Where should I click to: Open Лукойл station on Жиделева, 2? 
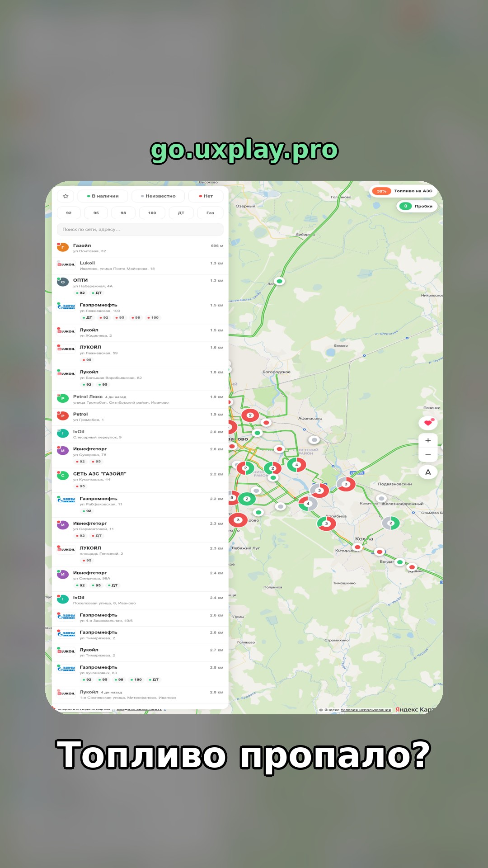pyautogui.click(x=140, y=333)
